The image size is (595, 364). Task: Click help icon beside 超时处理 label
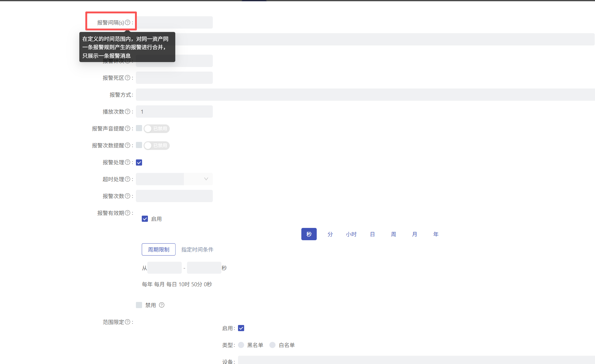127,179
